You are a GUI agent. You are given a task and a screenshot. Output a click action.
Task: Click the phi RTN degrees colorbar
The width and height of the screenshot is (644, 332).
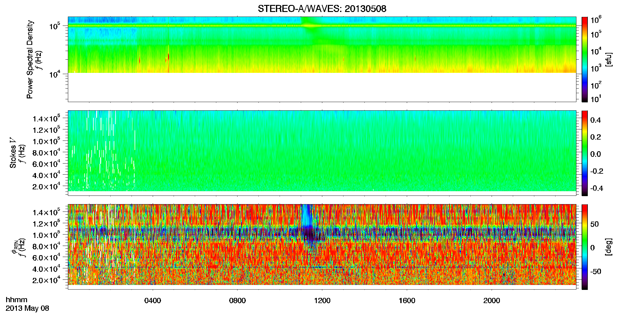pyautogui.click(x=584, y=247)
